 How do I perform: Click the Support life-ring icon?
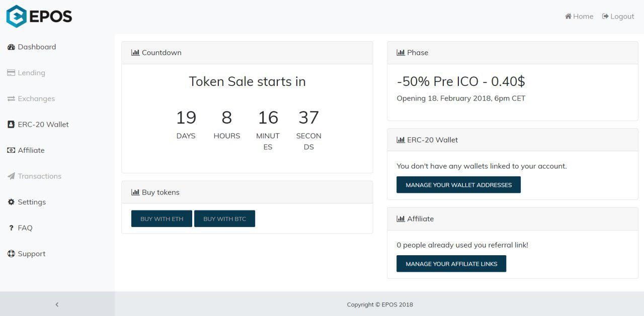coord(11,254)
